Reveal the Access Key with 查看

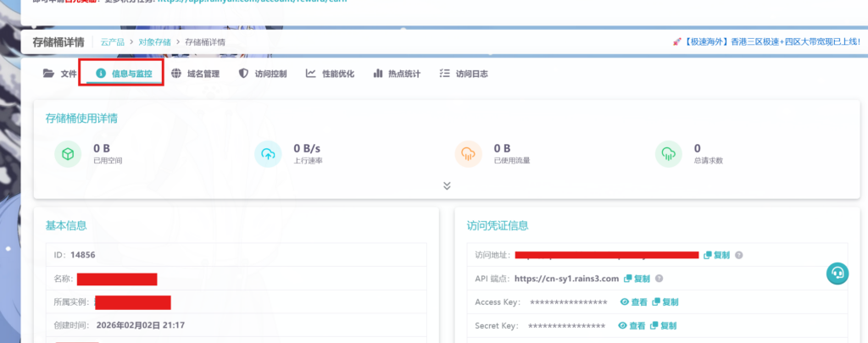coord(632,302)
